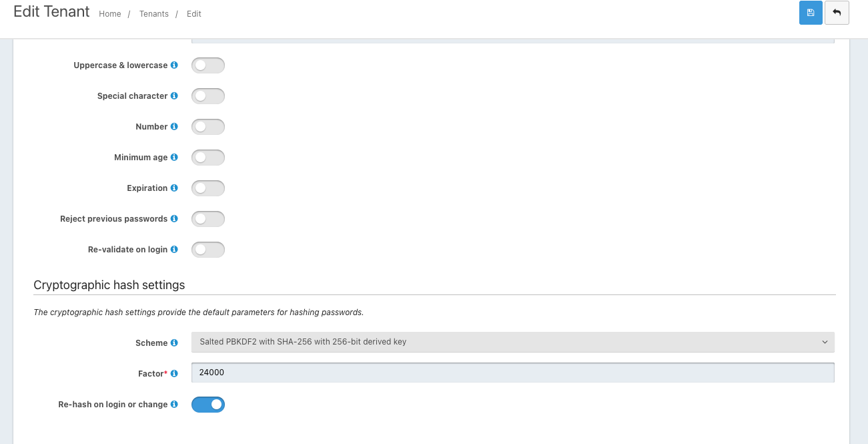This screenshot has width=868, height=444.
Task: Enable the Number password requirement
Action: click(208, 126)
